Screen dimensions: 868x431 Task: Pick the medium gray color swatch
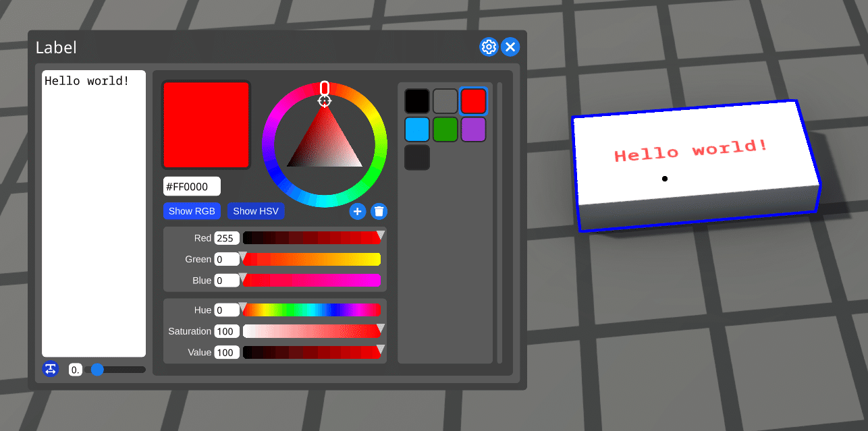(445, 101)
